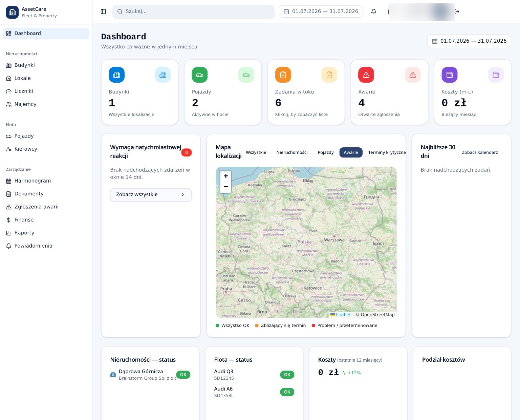Open Powiadomienia in sidebar
Image resolution: width=520 pixels, height=420 pixels.
(x=46, y=246)
